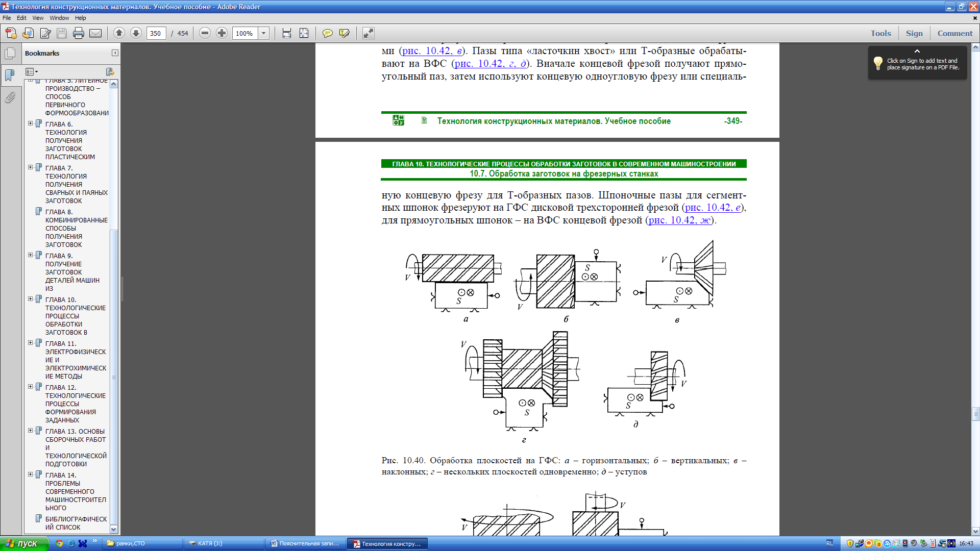Collapse the Sign tip popup arrow
This screenshot has width=980, height=551.
pos(917,51)
